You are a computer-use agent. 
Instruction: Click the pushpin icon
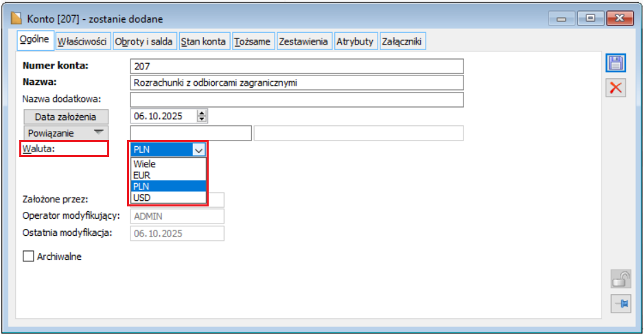coord(621,304)
